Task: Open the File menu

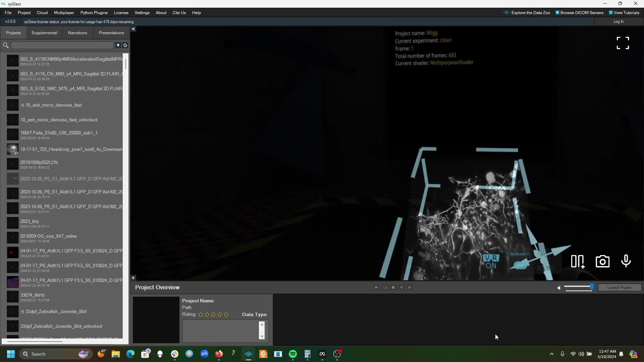Action: [8, 13]
